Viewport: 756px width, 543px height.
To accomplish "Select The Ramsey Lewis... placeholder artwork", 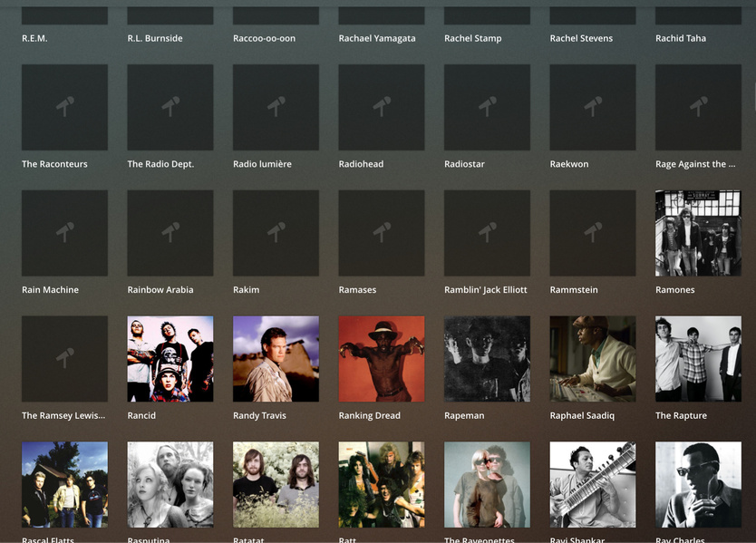I will [64, 359].
